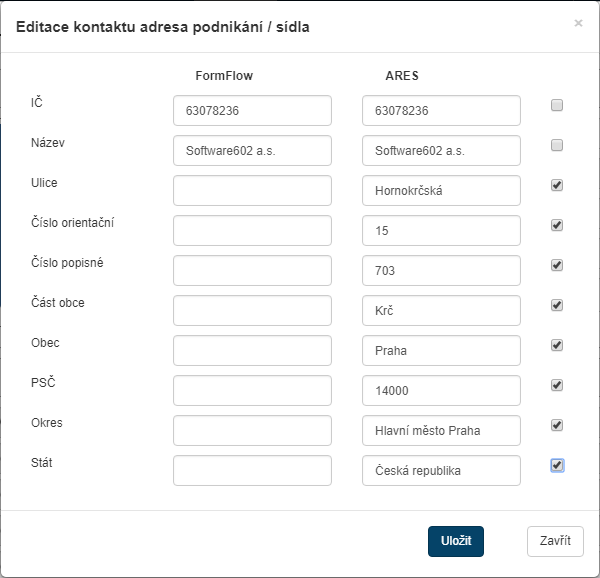Click the ARES Hornokrčská street field
The width and height of the screenshot is (600, 578).
point(441,191)
